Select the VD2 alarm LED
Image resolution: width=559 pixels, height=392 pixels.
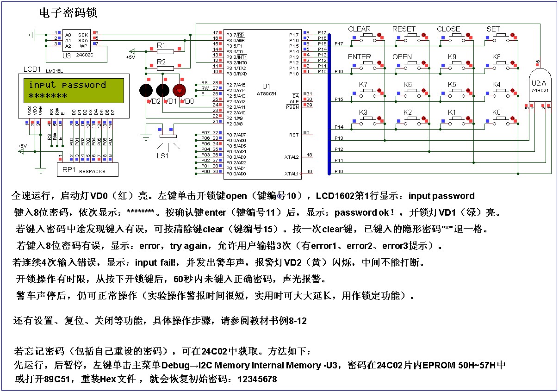(147, 90)
